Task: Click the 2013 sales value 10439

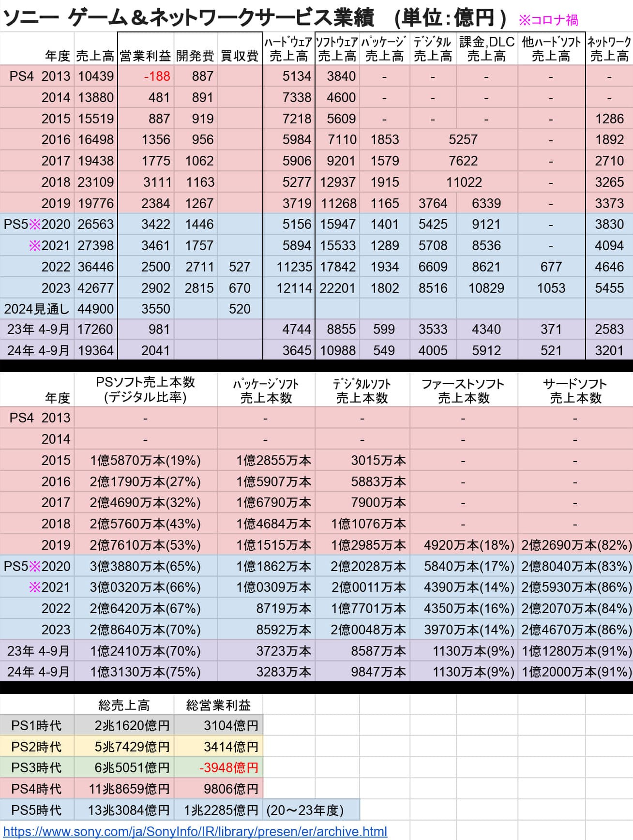Action: click(95, 76)
